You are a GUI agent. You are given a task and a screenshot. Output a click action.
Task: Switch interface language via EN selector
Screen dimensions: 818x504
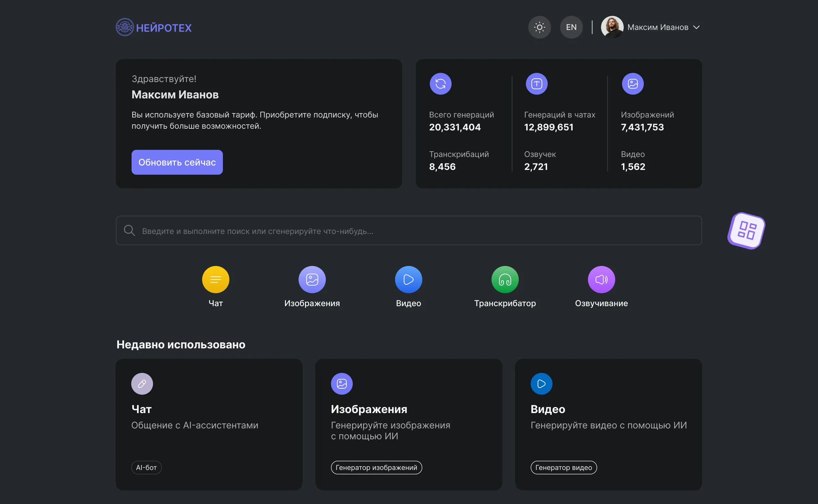571,27
